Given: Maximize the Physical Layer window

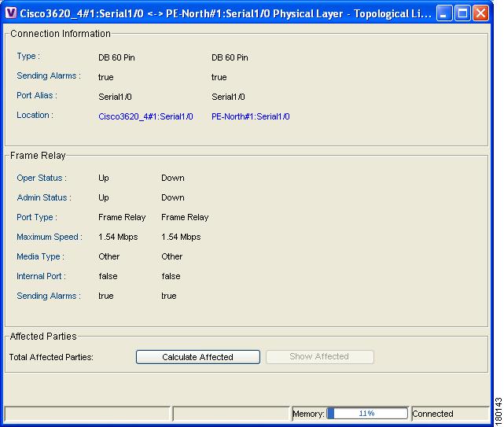Looking at the screenshot, I should 462,13.
